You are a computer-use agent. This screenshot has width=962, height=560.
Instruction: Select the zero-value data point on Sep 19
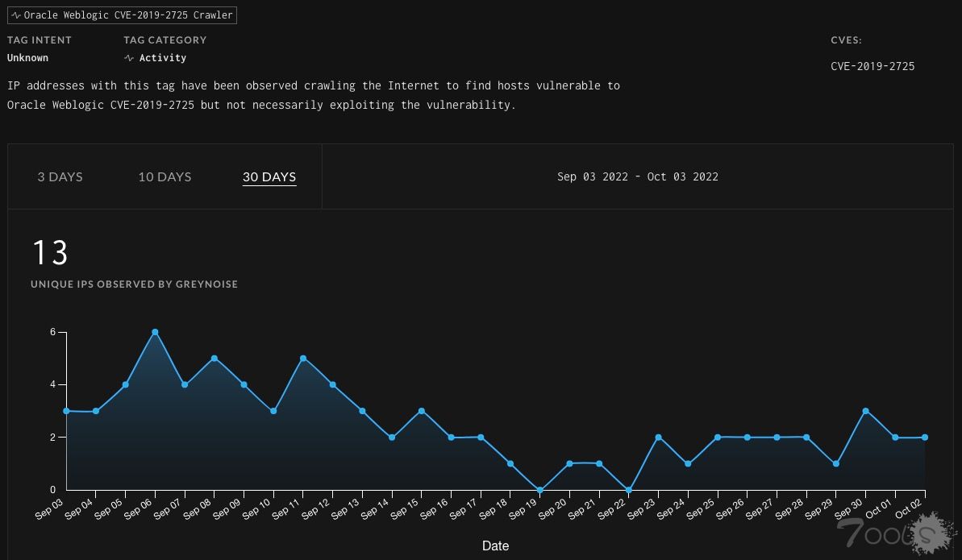(538, 489)
